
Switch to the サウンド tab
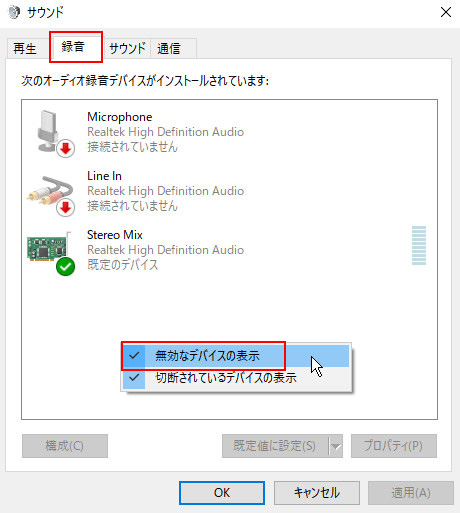pyautogui.click(x=127, y=49)
